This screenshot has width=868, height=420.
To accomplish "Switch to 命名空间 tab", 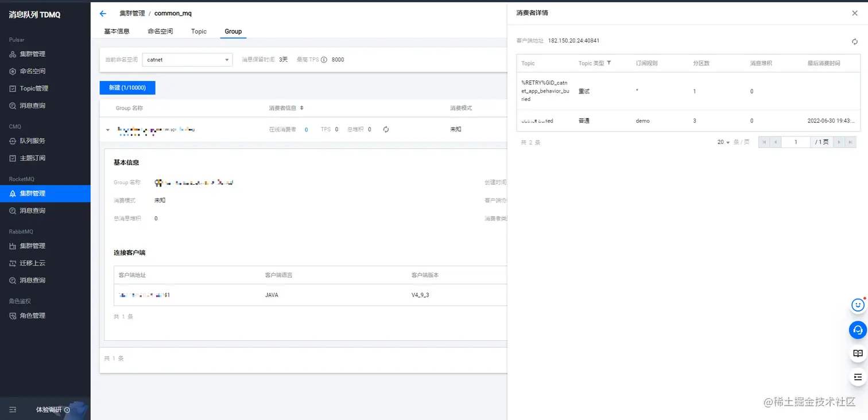I will click(160, 32).
